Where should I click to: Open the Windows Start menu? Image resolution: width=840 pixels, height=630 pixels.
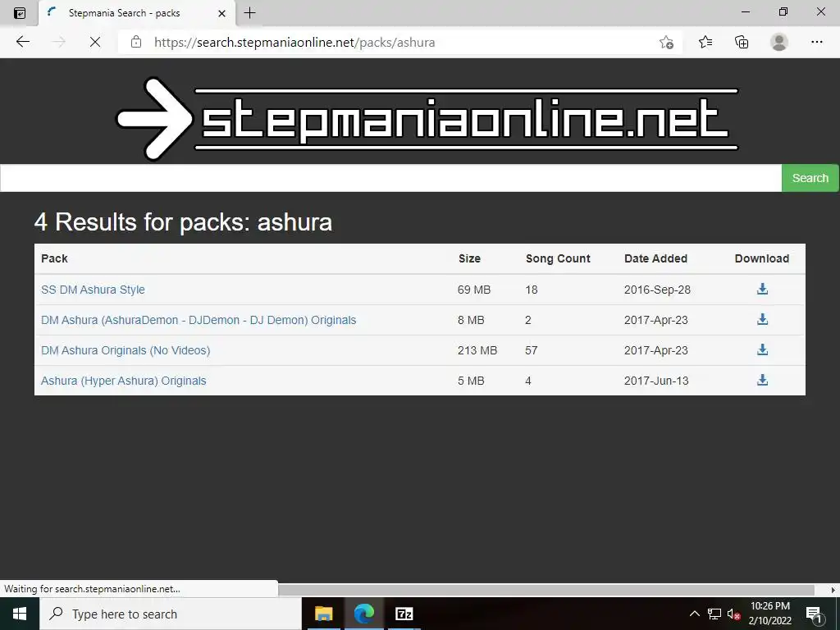(x=20, y=614)
